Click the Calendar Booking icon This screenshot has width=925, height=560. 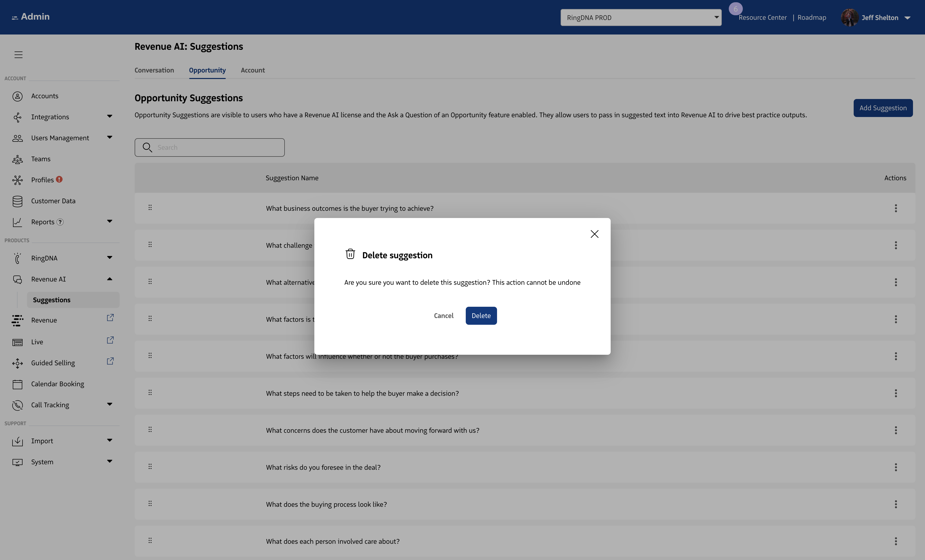coord(17,384)
